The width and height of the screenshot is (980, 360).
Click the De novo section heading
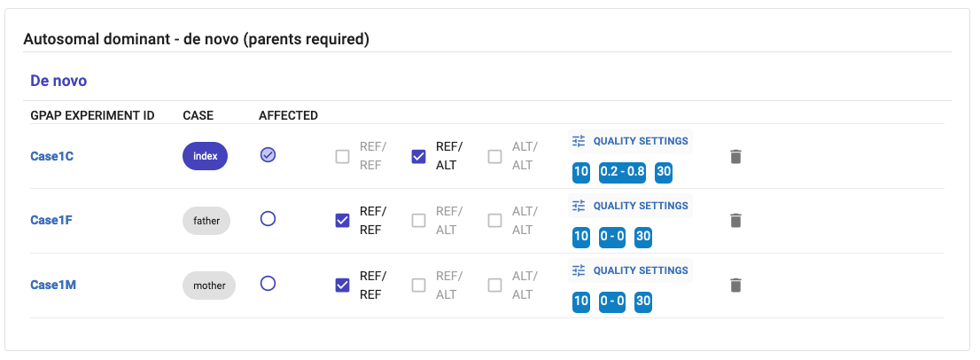click(58, 81)
